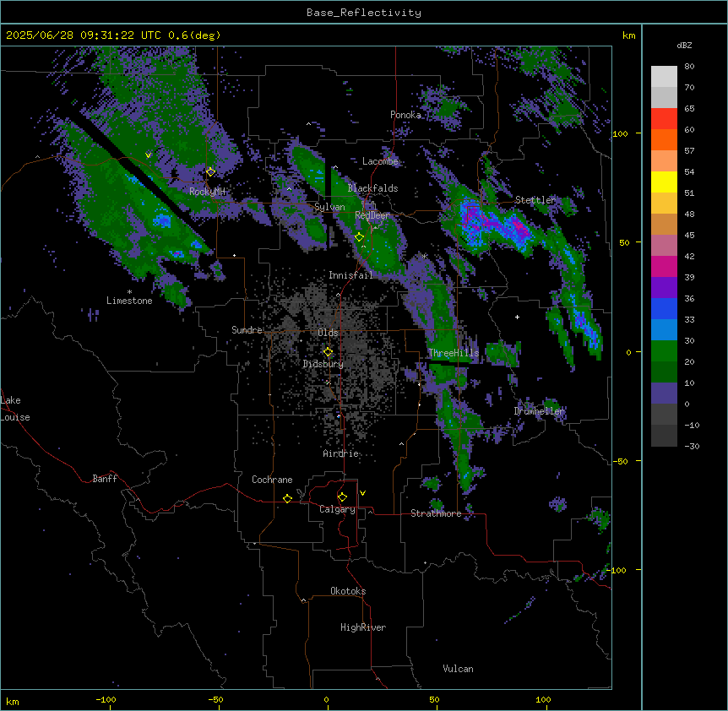728x711 pixels.
Task: Select the magenta 39-42 dBZ legend swatch
Action: [664, 267]
